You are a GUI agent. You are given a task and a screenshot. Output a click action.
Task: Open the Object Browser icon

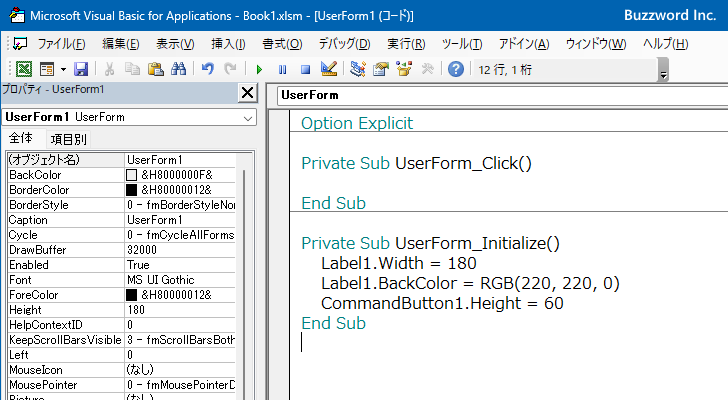point(404,69)
